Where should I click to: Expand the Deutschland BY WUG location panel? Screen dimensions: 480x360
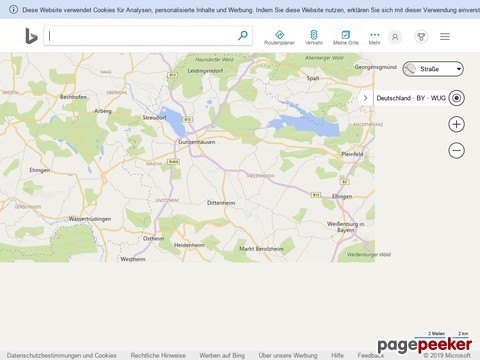pyautogui.click(x=365, y=98)
